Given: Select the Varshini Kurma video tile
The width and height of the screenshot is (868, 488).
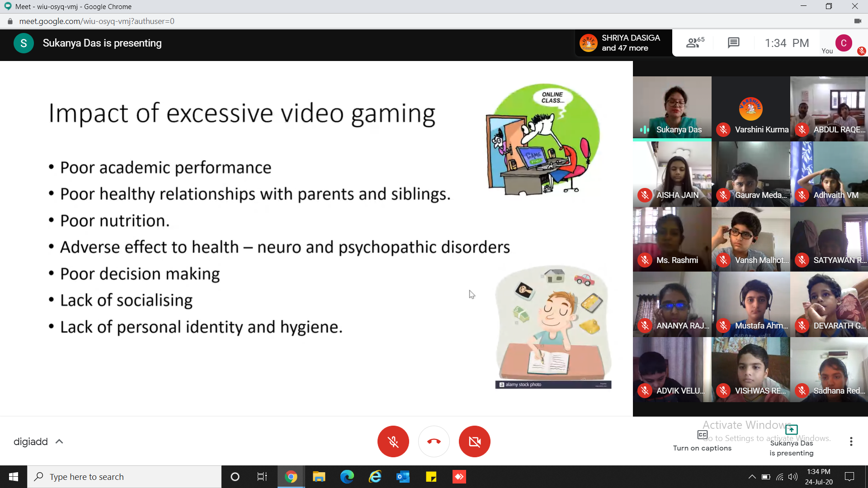Looking at the screenshot, I should tap(750, 109).
